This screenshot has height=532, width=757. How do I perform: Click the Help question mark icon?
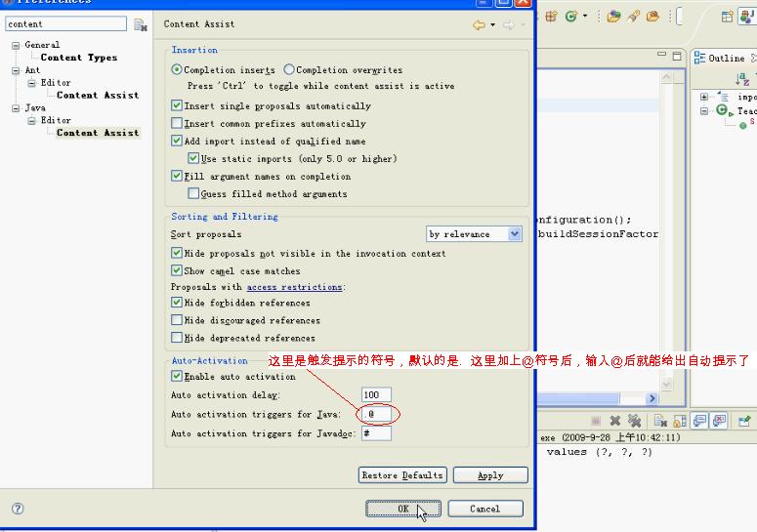[x=18, y=509]
